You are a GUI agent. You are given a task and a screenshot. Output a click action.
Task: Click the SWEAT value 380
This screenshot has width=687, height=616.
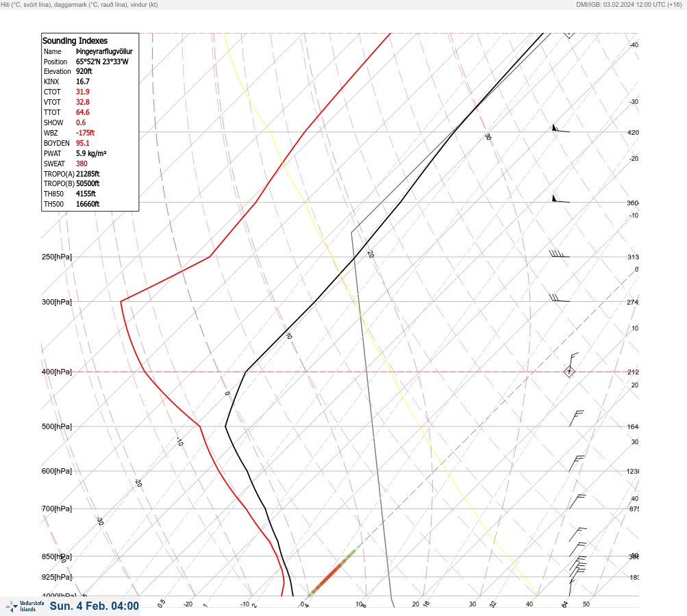pos(82,164)
